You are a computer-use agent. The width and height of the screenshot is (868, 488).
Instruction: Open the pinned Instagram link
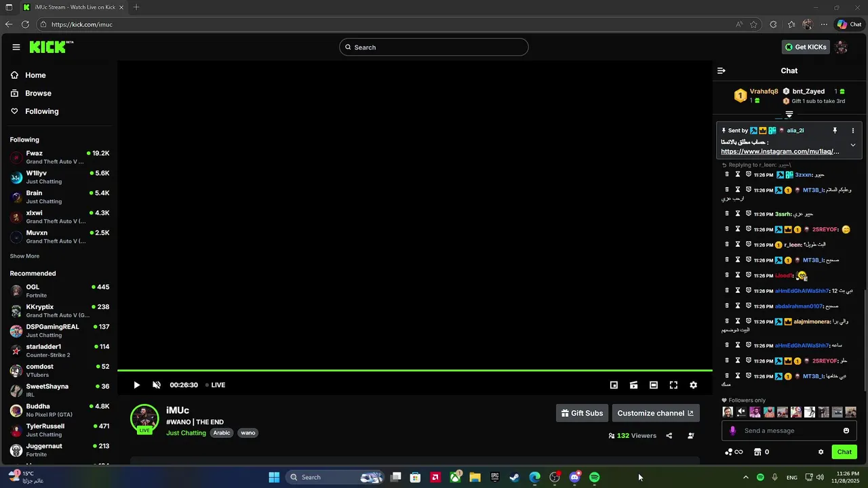point(780,152)
